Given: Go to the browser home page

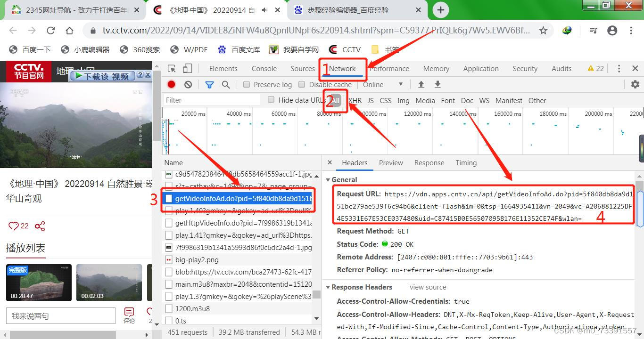Looking at the screenshot, I should tap(70, 31).
